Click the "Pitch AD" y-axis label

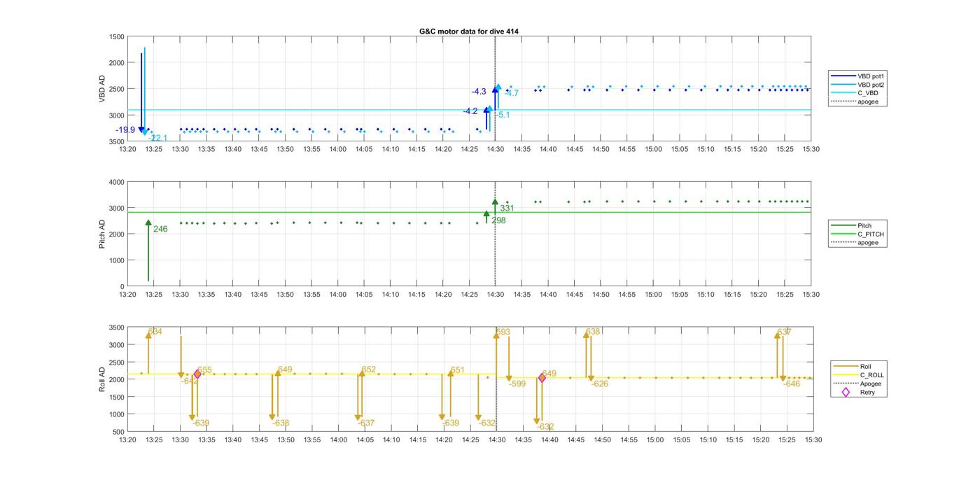[x=102, y=234]
